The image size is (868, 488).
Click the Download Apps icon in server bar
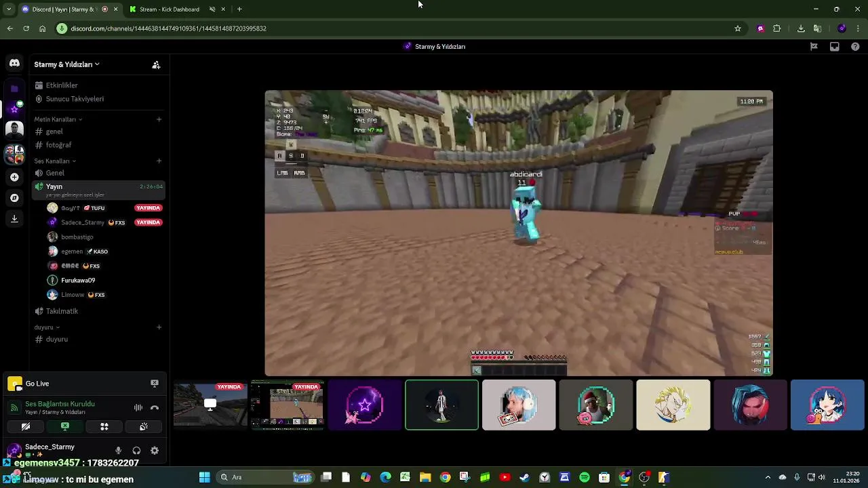click(14, 218)
